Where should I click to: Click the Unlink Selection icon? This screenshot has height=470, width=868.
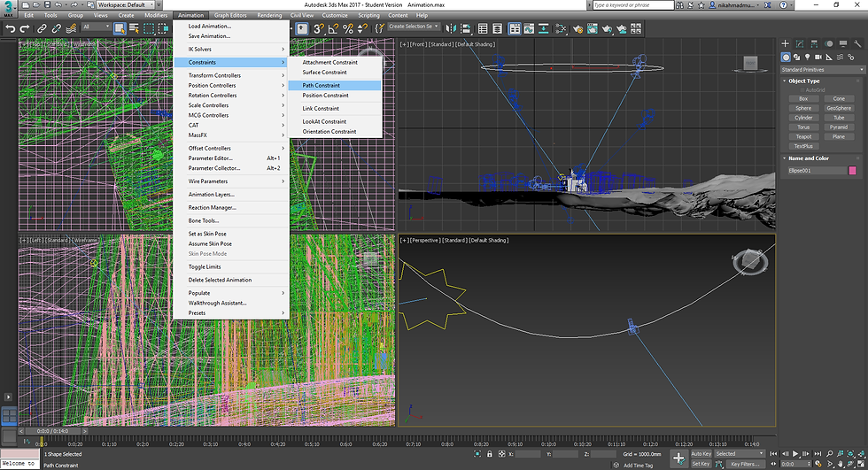pyautogui.click(x=57, y=28)
